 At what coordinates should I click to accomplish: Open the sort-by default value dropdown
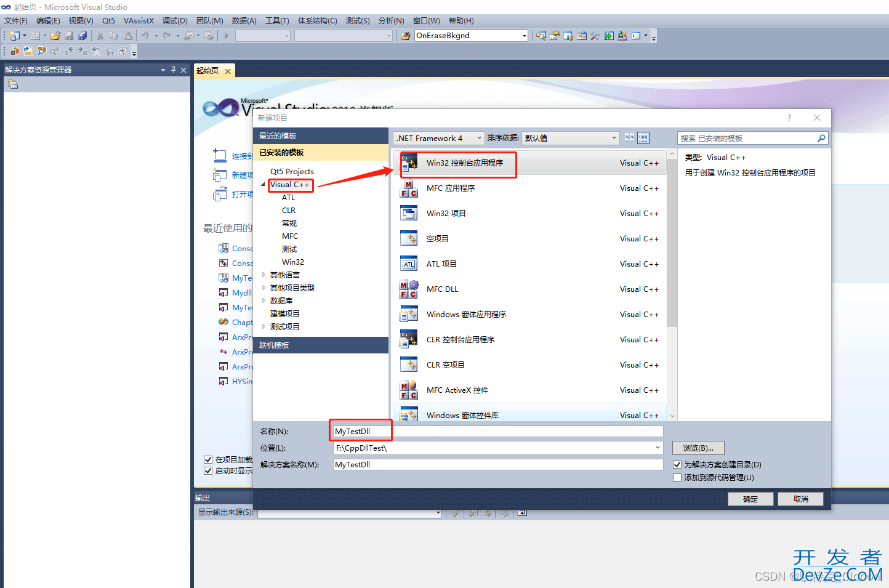[570, 138]
